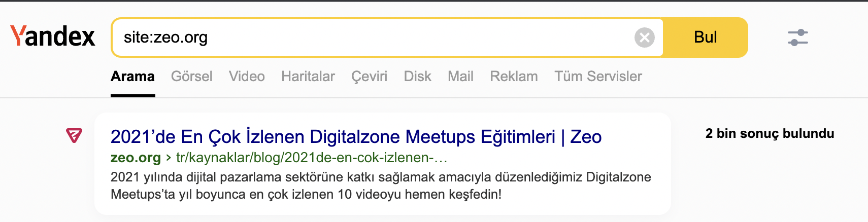868x222 pixels.
Task: Show Tüm Servisler list
Action: click(598, 77)
